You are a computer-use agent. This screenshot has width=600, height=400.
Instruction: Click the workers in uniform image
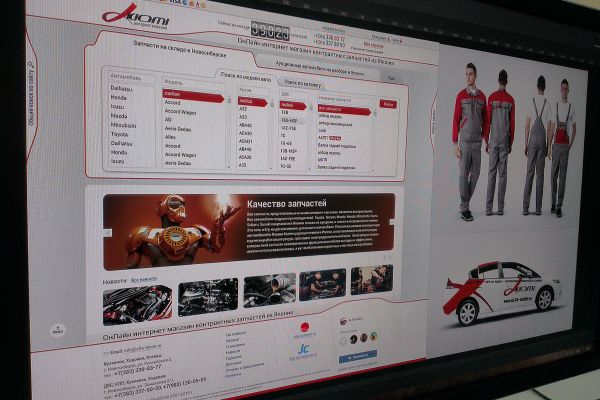tap(514, 142)
